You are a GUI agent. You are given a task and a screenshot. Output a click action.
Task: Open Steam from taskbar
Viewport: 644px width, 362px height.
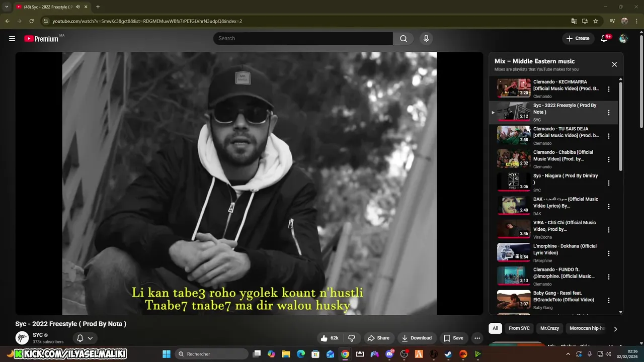click(x=448, y=354)
